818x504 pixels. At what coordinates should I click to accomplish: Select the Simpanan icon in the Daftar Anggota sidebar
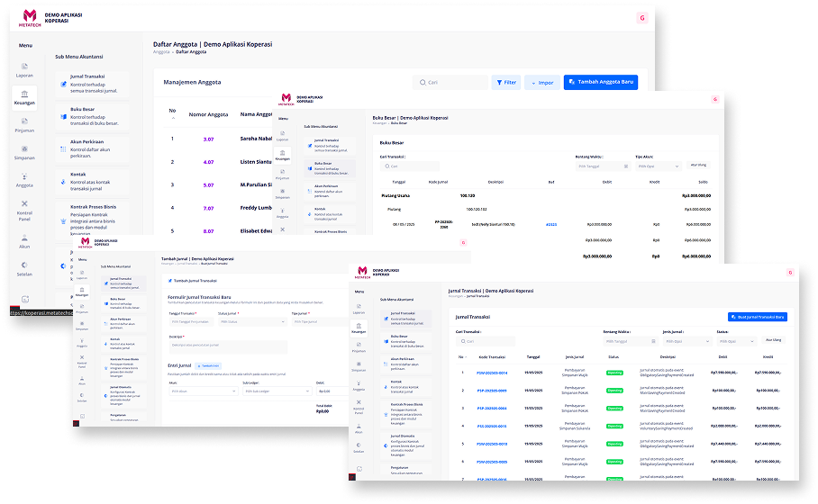25,151
